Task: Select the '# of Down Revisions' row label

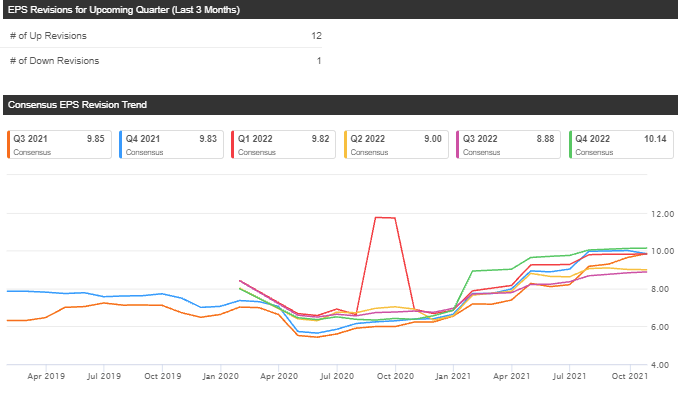Action: pyautogui.click(x=54, y=61)
